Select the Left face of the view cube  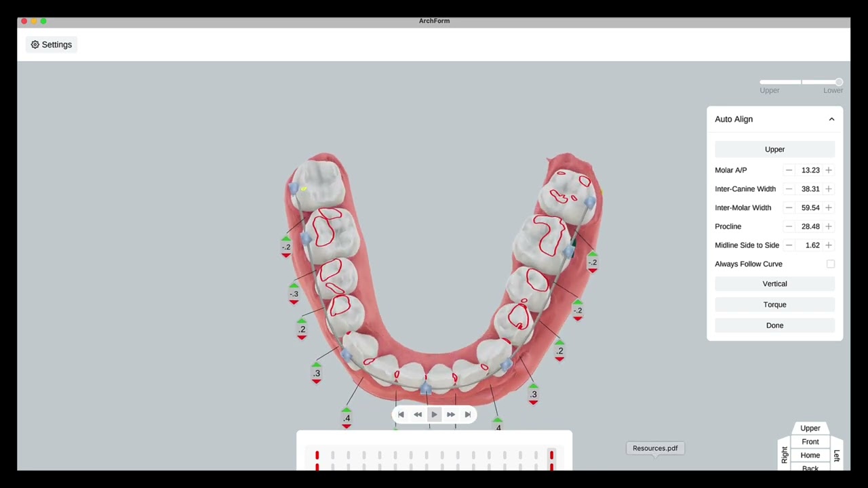coord(836,455)
